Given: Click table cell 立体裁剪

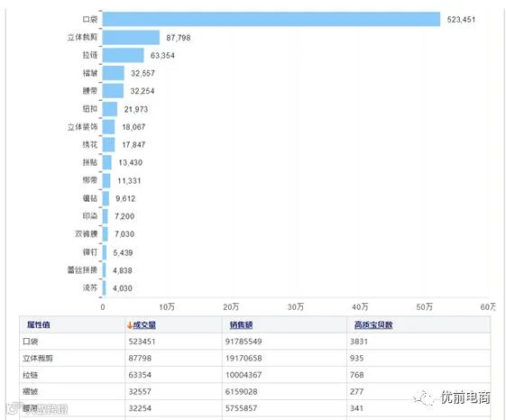Looking at the screenshot, I should click(x=38, y=358).
